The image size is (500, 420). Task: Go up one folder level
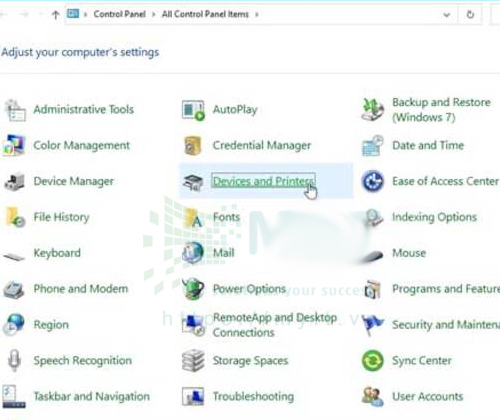click(56, 15)
